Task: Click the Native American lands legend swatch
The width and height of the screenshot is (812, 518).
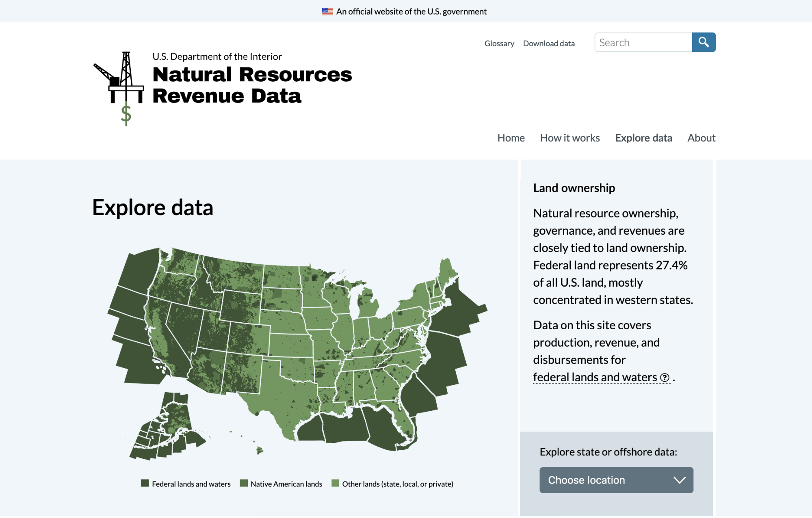Action: click(x=244, y=483)
